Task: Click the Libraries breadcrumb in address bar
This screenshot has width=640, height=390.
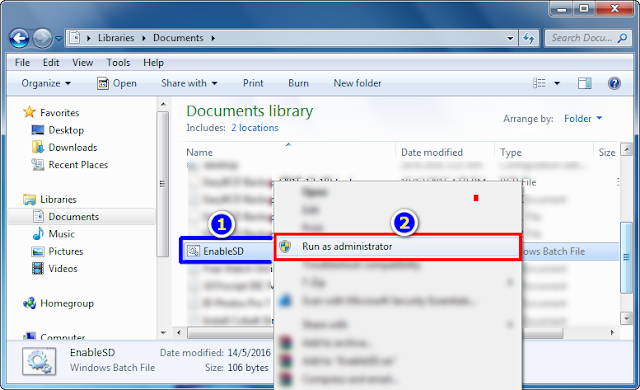Action: point(116,38)
